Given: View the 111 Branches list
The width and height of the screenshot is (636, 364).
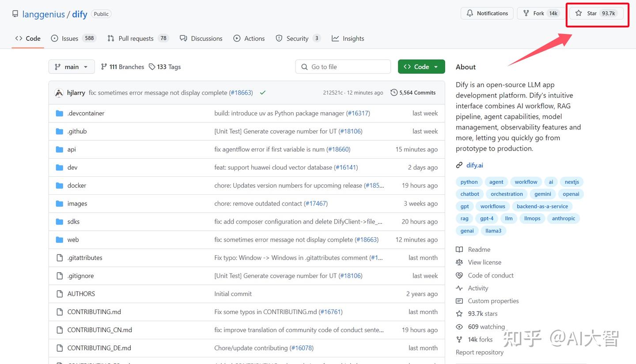Looking at the screenshot, I should pos(122,67).
